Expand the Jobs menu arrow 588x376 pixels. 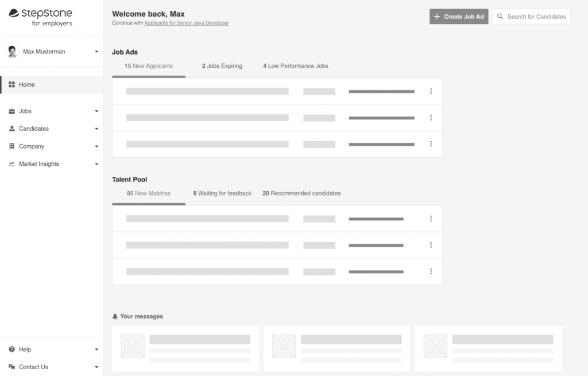[96, 111]
